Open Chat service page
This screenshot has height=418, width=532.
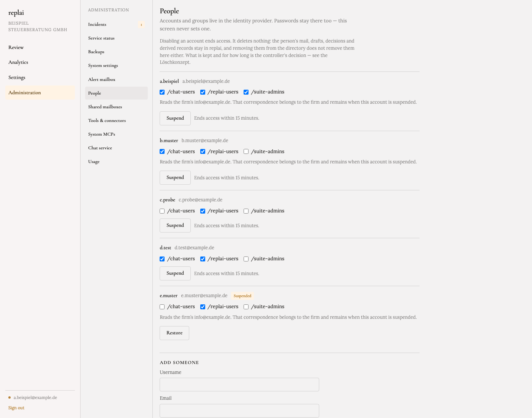click(x=116, y=148)
